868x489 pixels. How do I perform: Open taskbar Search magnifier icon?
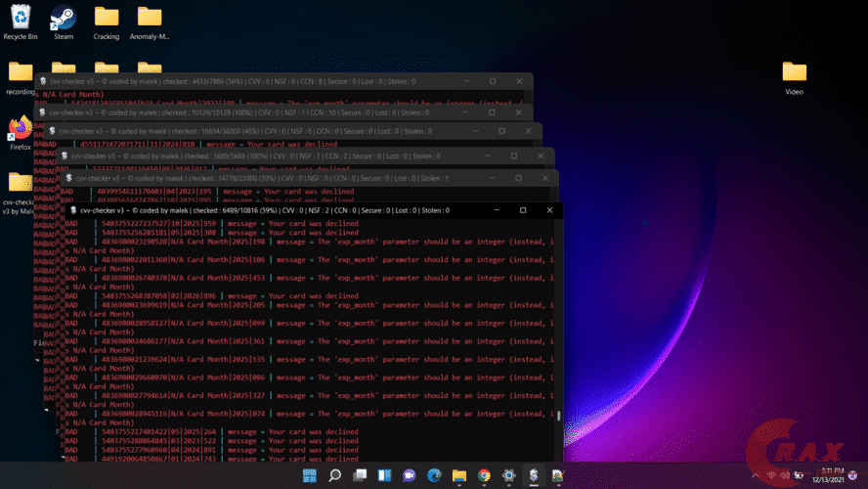click(x=334, y=475)
